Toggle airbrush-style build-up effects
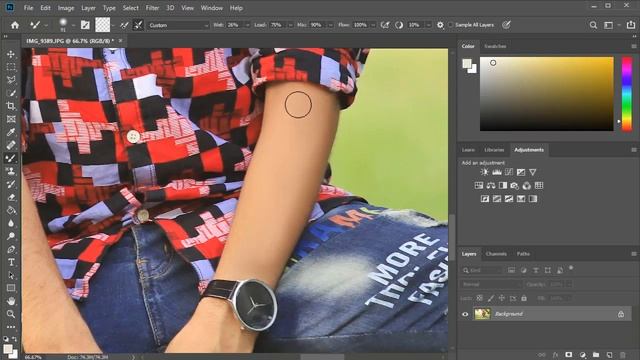640x360 pixels. pos(385,25)
